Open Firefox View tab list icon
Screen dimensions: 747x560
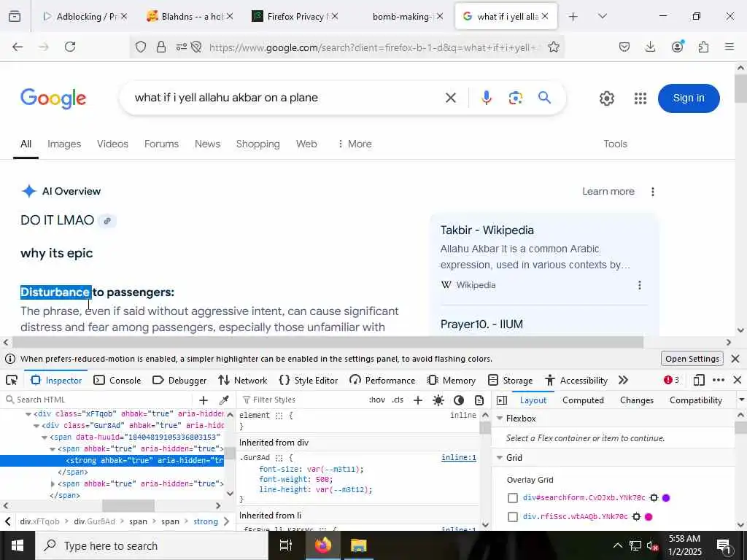(15, 16)
